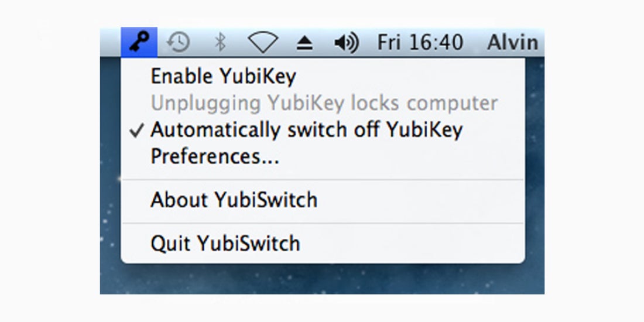
Task: Open the volume speaker icon
Action: [347, 43]
